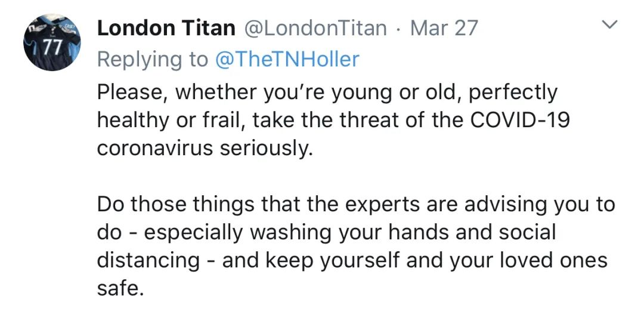Click the "coronavirus seriously." line
Image resolution: width=644 pixels, height=311 pixels.
coord(205,149)
